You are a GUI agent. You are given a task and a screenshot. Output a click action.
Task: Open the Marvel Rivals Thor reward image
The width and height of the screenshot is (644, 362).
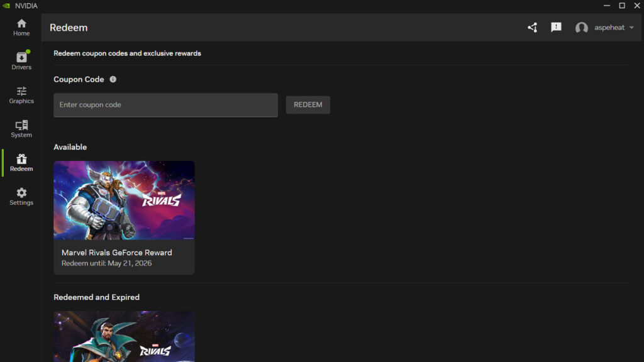pos(124,200)
